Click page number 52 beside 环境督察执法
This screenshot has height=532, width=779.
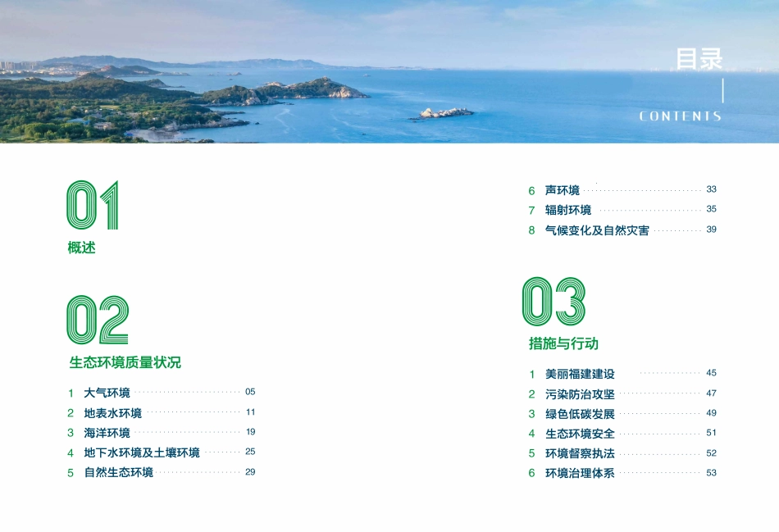coord(712,453)
